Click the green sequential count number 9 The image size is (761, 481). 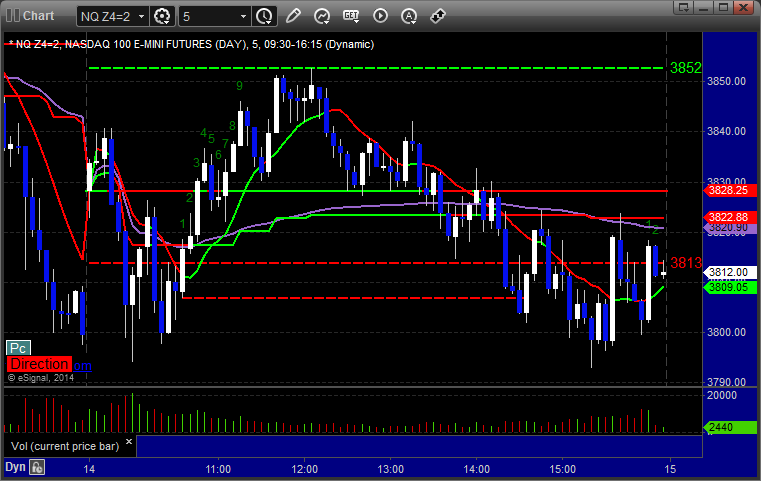point(239,86)
